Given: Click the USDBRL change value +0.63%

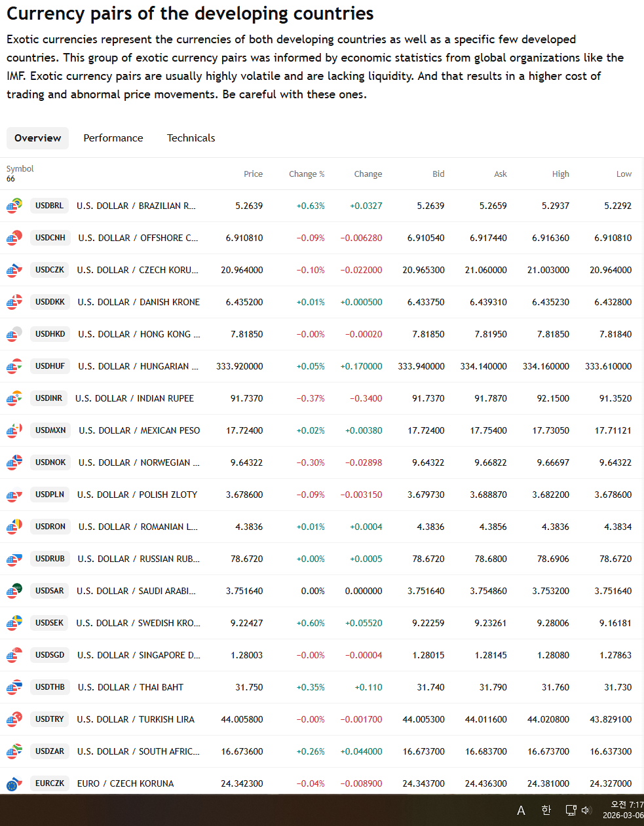Looking at the screenshot, I should (311, 206).
